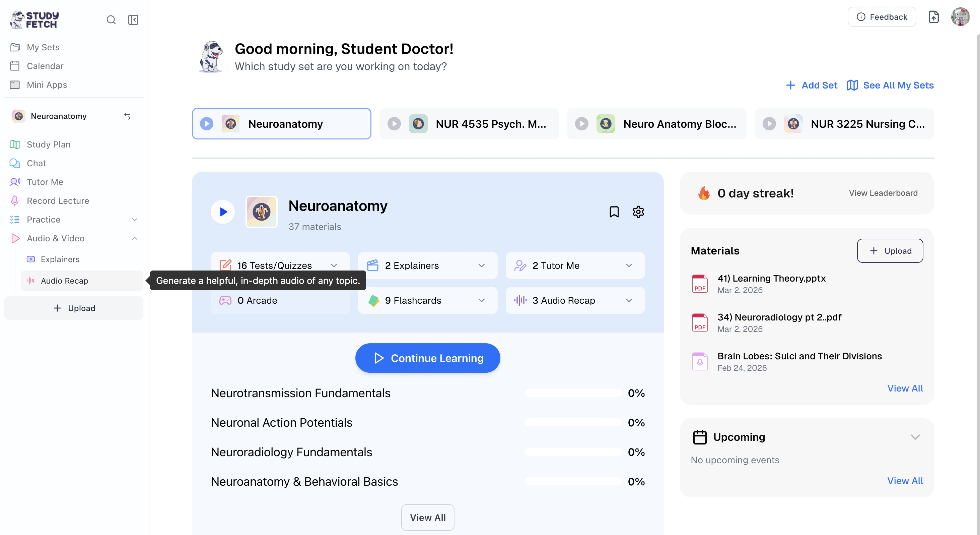Collapse the Audio & Video section
980x535 pixels.
click(x=134, y=238)
